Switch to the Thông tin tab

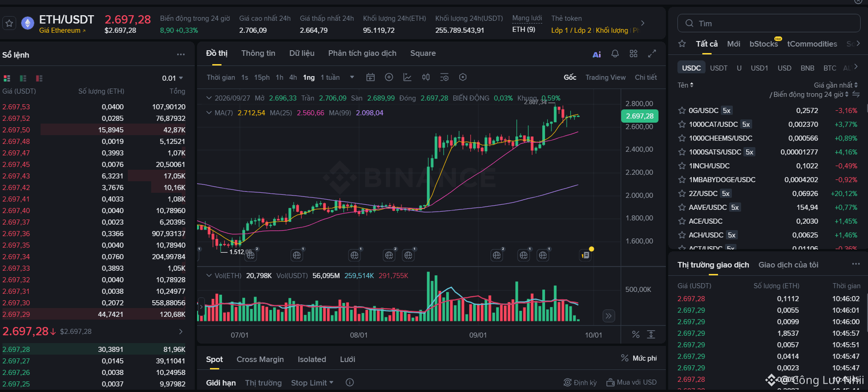tap(258, 53)
